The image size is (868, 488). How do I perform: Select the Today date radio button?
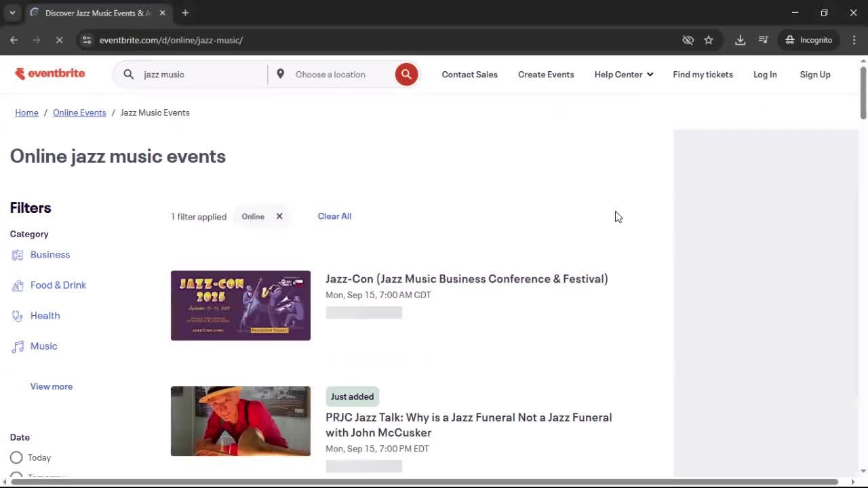tap(16, 457)
